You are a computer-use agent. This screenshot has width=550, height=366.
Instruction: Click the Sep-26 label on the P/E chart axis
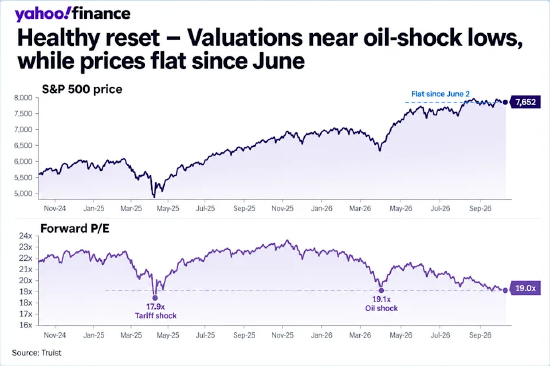coord(480,335)
